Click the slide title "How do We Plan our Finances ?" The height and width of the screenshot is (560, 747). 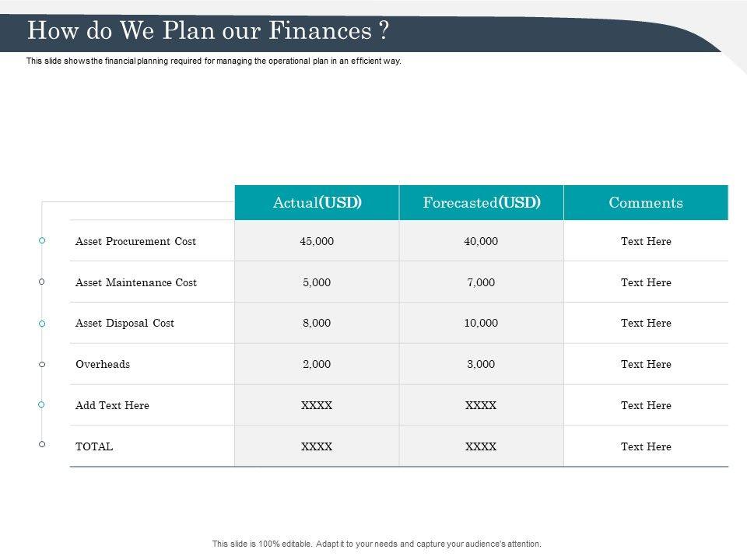click(208, 32)
